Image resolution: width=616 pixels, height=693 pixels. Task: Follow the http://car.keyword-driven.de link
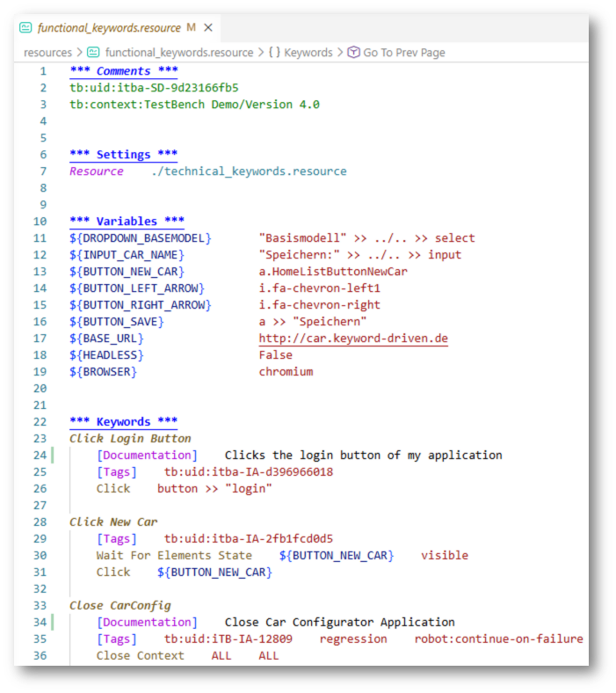tap(353, 339)
